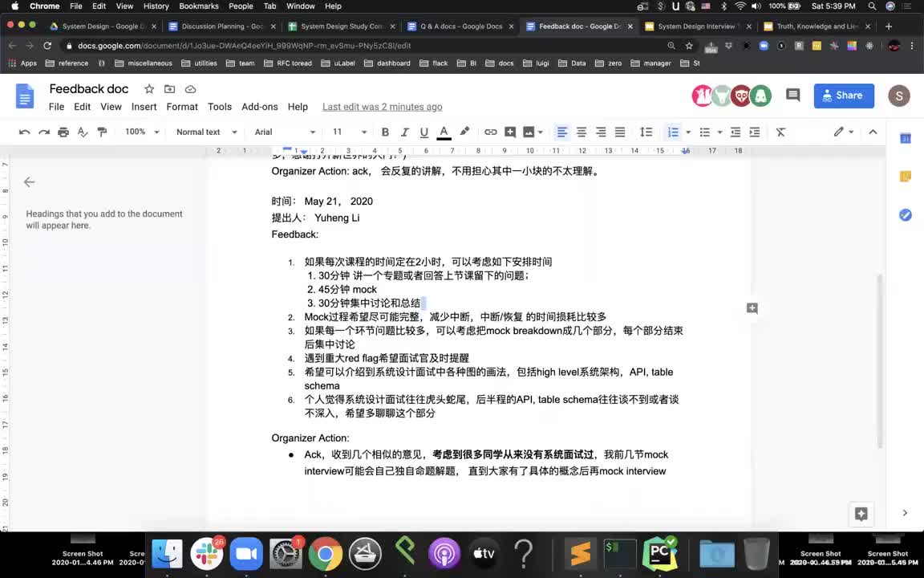Show the side panel with the chevron
Screen dimensions: 924x578
point(905,513)
